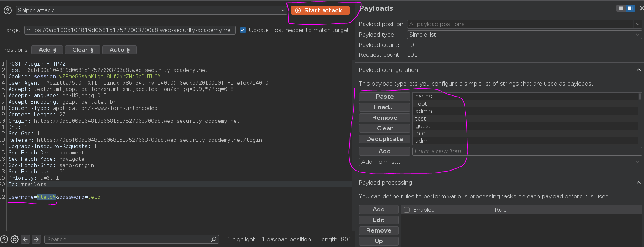Click the Te: trailers header line
The image size is (644, 247).
(27, 184)
